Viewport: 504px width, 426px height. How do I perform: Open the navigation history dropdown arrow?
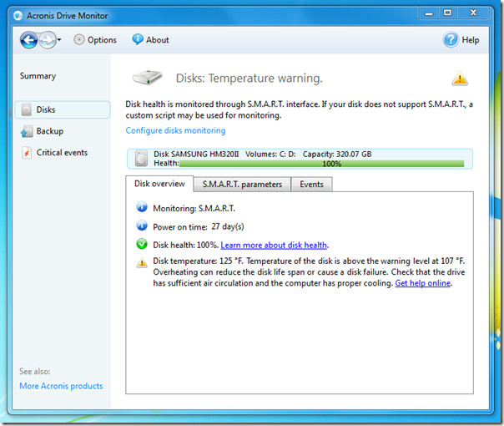tap(59, 40)
